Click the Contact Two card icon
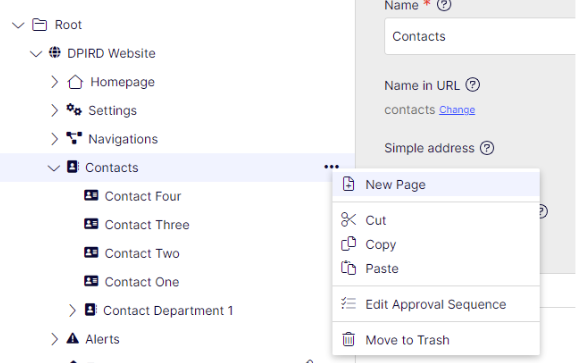The width and height of the screenshot is (577, 363). 91,253
